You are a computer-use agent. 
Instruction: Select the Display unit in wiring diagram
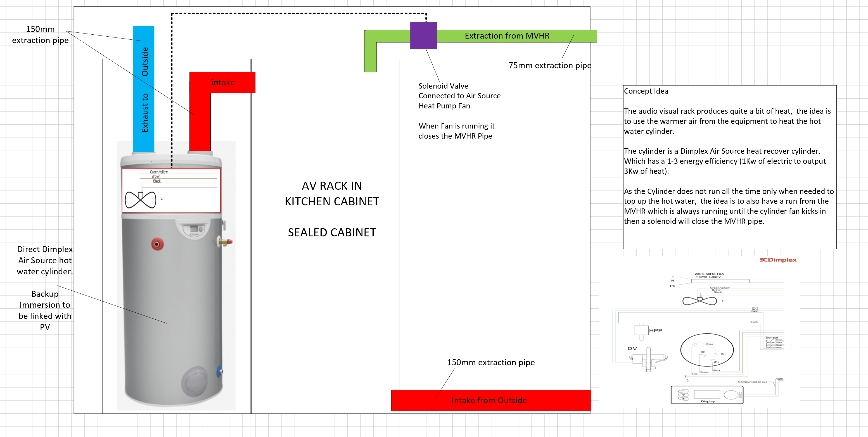707,395
